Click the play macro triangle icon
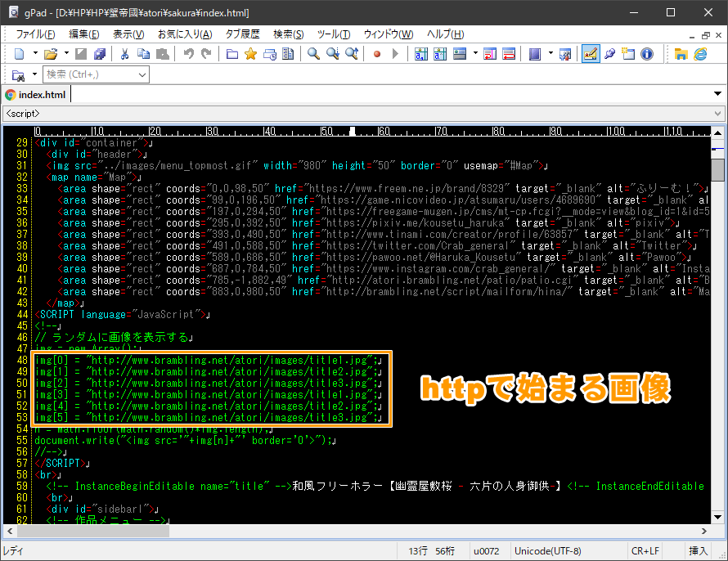Viewport: 728px width, 561px height. [395, 54]
